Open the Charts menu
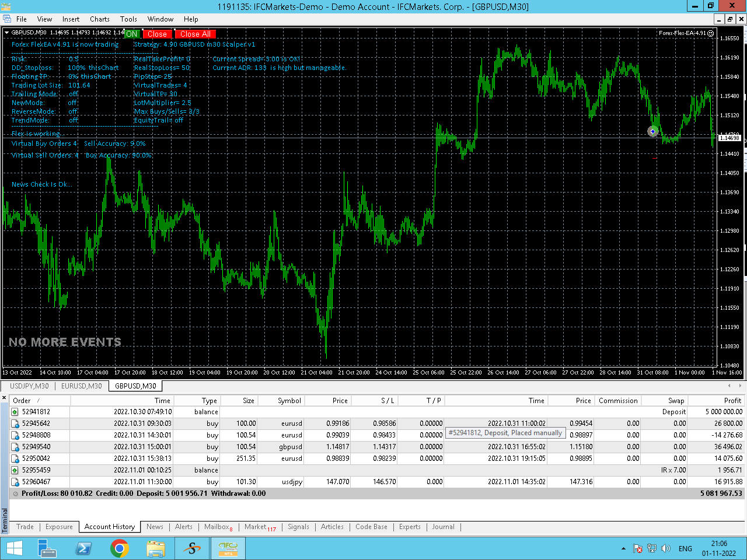The image size is (747, 560). pos(100,19)
